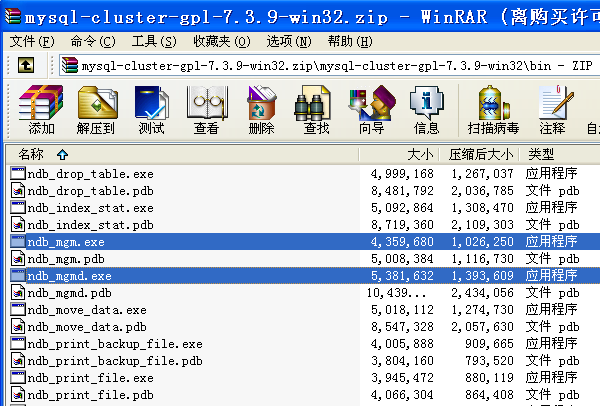Click the icon of ndb_drop_table.exe
The width and height of the screenshot is (600, 406).
18,173
